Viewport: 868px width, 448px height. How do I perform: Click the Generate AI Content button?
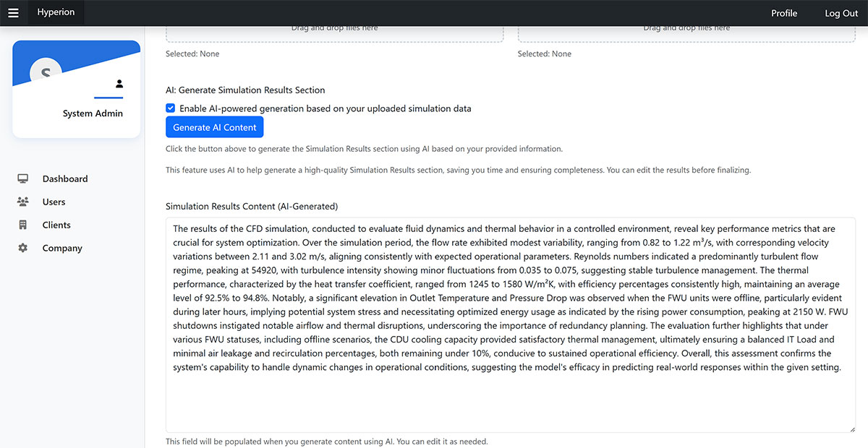[215, 127]
